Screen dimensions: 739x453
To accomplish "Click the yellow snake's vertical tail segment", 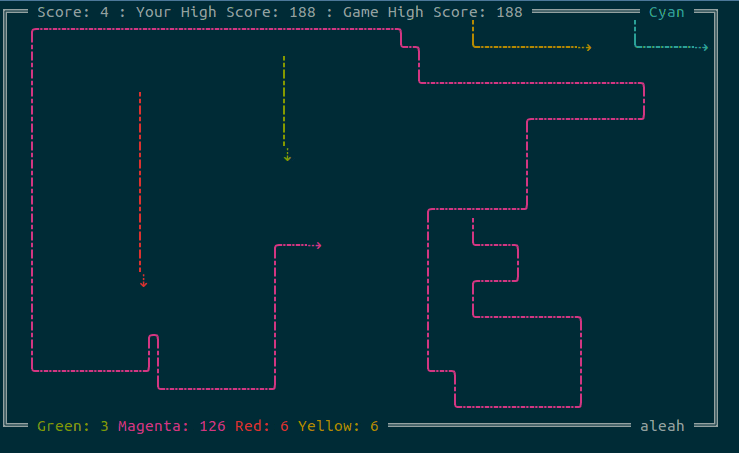I will pyautogui.click(x=473, y=33).
